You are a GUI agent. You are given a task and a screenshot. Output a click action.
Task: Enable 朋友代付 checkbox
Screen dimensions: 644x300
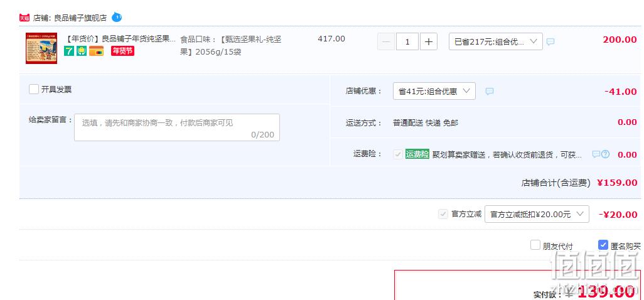pyautogui.click(x=535, y=245)
